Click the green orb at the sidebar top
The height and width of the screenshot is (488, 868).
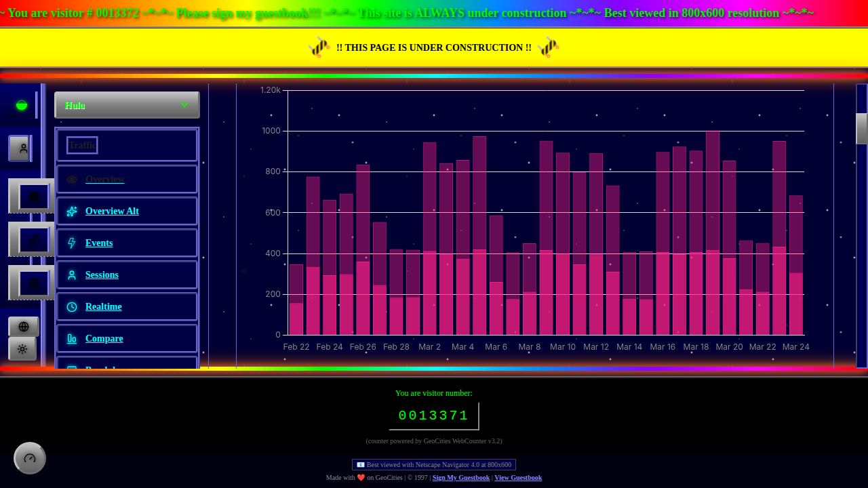pyautogui.click(x=21, y=105)
